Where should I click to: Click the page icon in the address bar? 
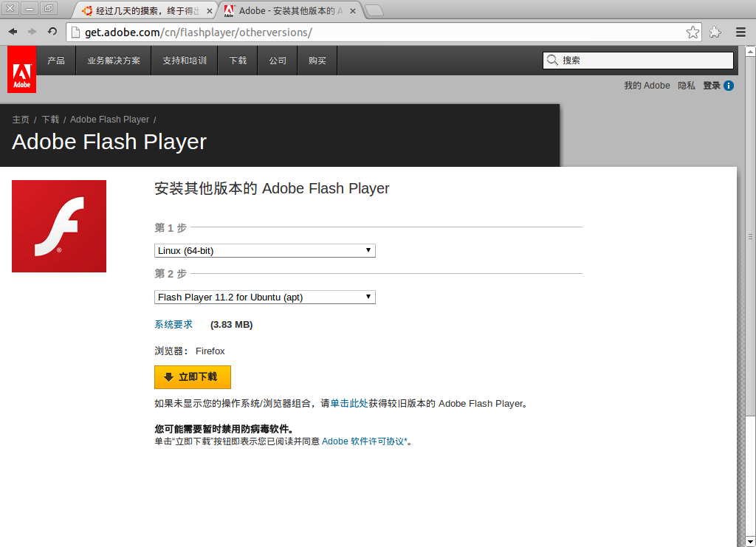(x=75, y=32)
